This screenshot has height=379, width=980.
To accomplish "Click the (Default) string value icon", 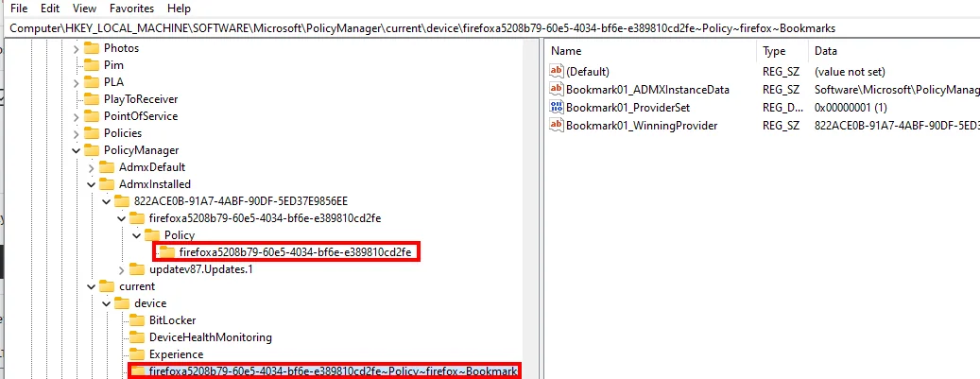I will (557, 72).
